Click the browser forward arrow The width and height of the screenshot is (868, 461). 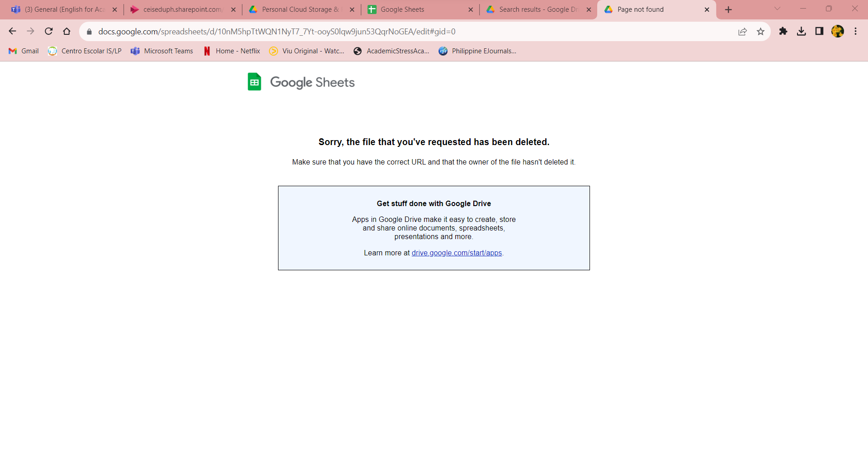[x=30, y=31]
